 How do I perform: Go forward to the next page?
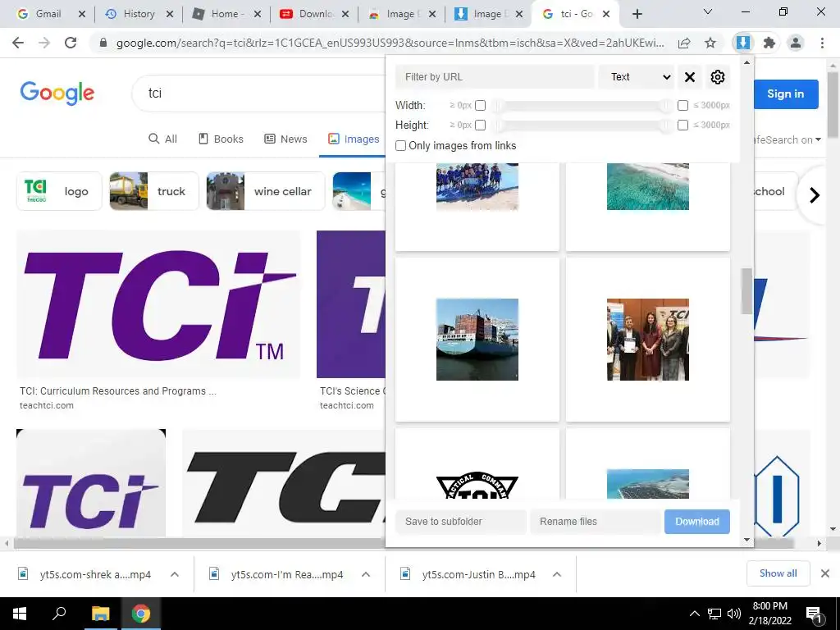point(44,43)
